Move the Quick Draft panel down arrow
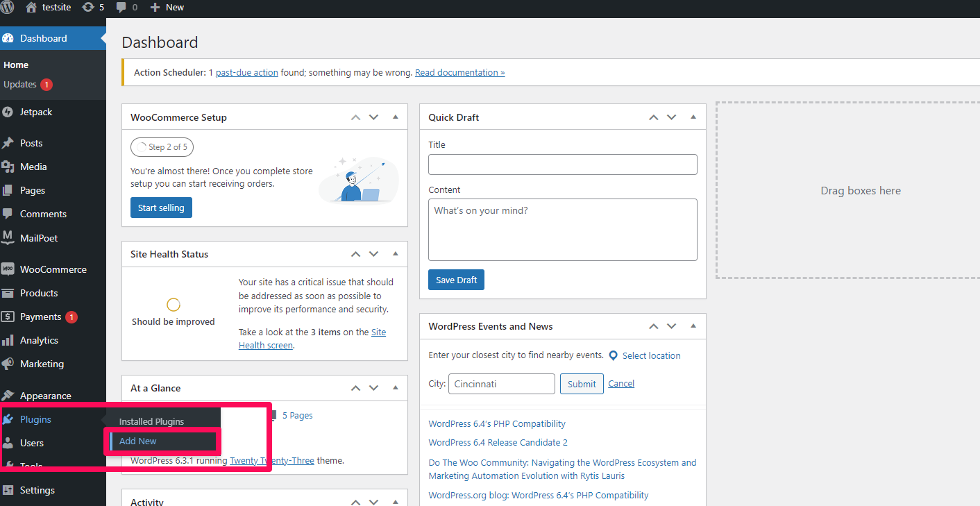This screenshot has width=980, height=506. [x=671, y=117]
